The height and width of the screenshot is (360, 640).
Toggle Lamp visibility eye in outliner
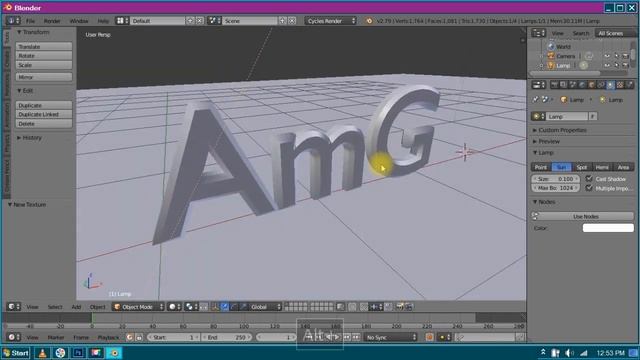607,65
